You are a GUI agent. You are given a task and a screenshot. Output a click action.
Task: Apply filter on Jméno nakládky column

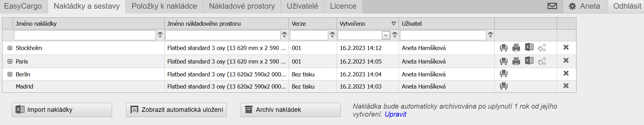(160, 35)
